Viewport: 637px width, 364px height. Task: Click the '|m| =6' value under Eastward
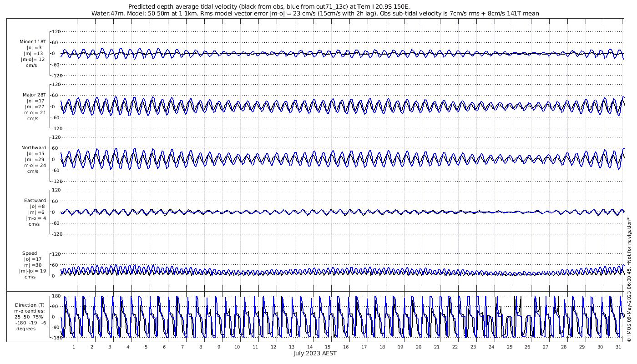pyautogui.click(x=36, y=212)
